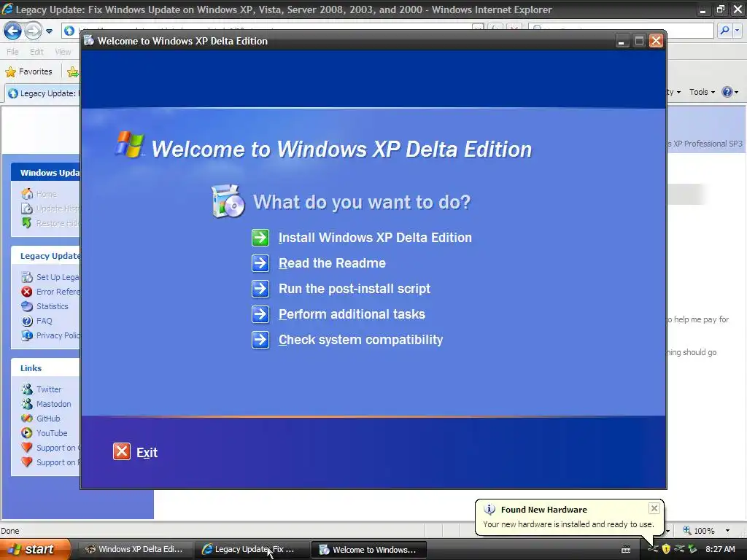This screenshot has width=747, height=560.
Task: Click the Exit text label
Action: [147, 452]
